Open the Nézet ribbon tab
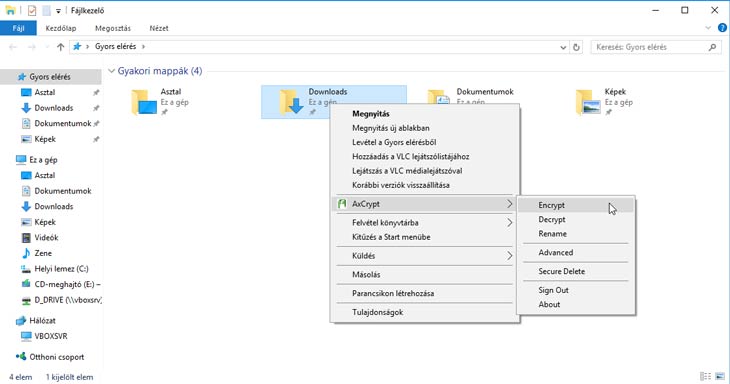Screen dimensions: 730x384 159,28
